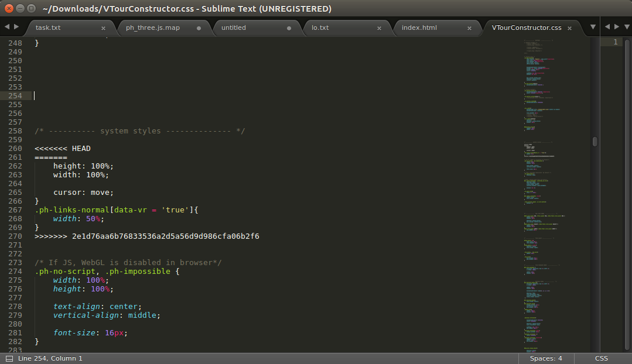Click the 'vertical-align: middle;' line
Viewport: 632px width, 364px height.
click(107, 315)
